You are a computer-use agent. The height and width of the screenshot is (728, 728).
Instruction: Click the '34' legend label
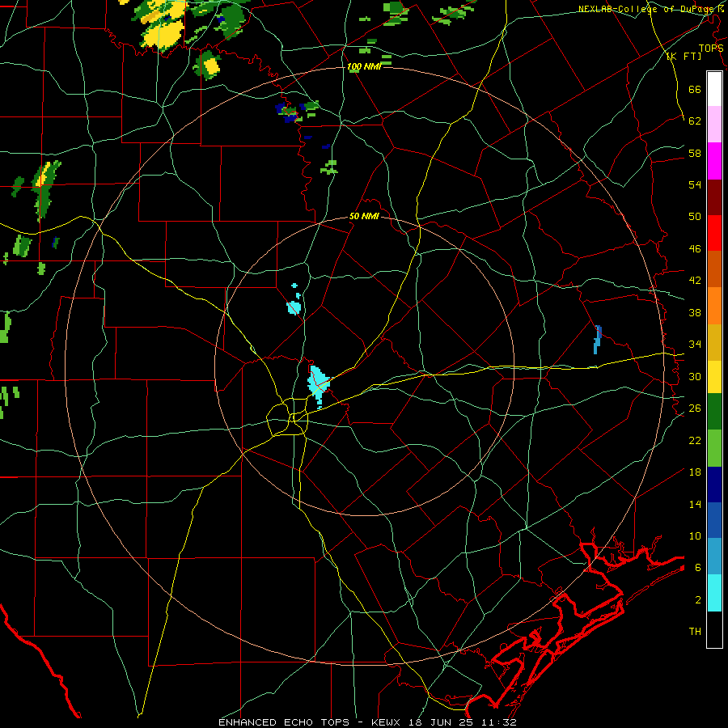(695, 344)
